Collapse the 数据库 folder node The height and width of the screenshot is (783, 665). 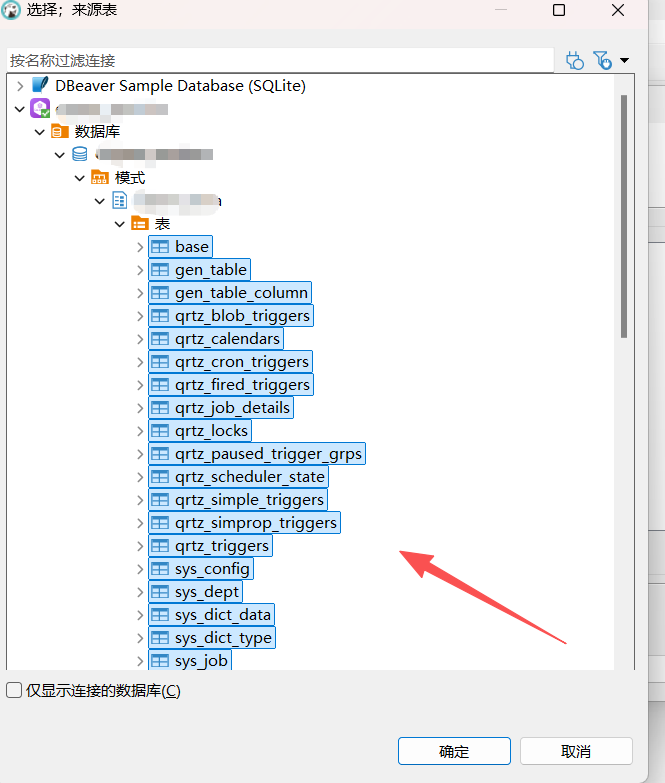tap(40, 132)
